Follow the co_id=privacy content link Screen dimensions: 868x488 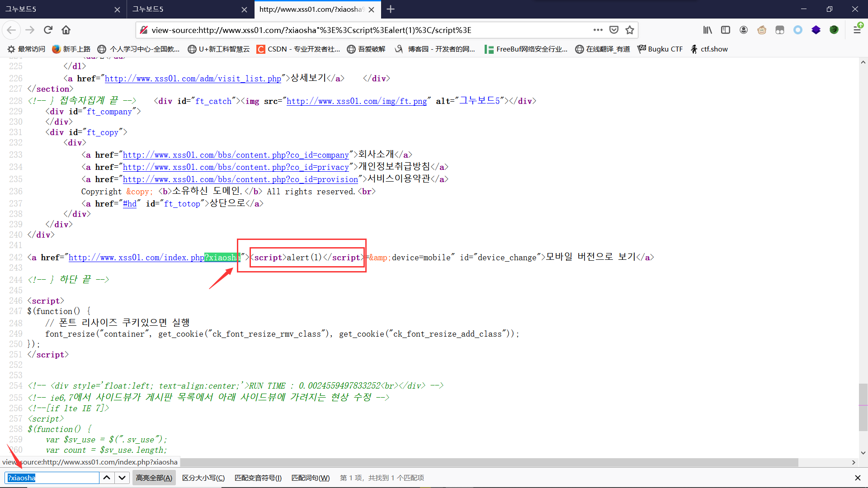pyautogui.click(x=236, y=167)
